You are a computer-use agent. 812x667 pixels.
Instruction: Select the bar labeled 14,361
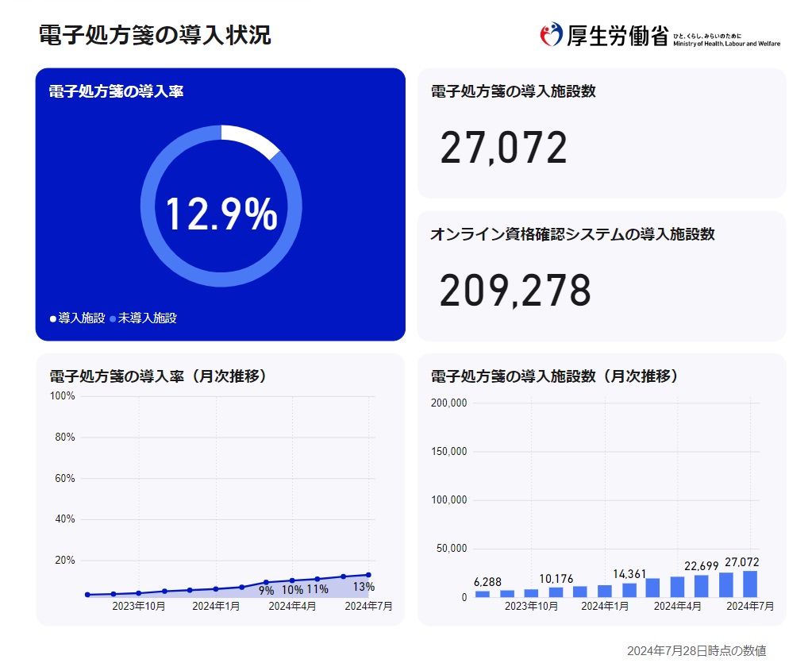tap(629, 590)
